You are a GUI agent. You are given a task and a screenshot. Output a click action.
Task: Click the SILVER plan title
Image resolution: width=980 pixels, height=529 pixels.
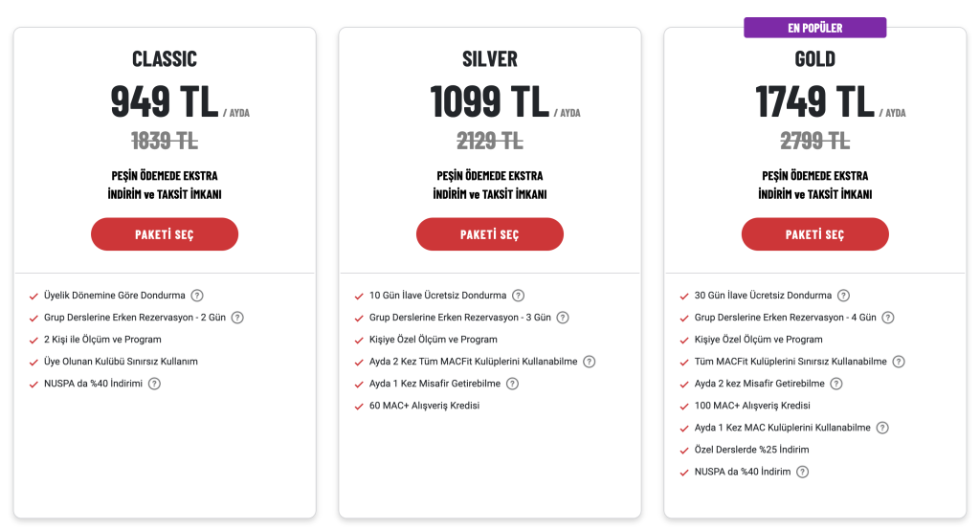click(x=489, y=58)
